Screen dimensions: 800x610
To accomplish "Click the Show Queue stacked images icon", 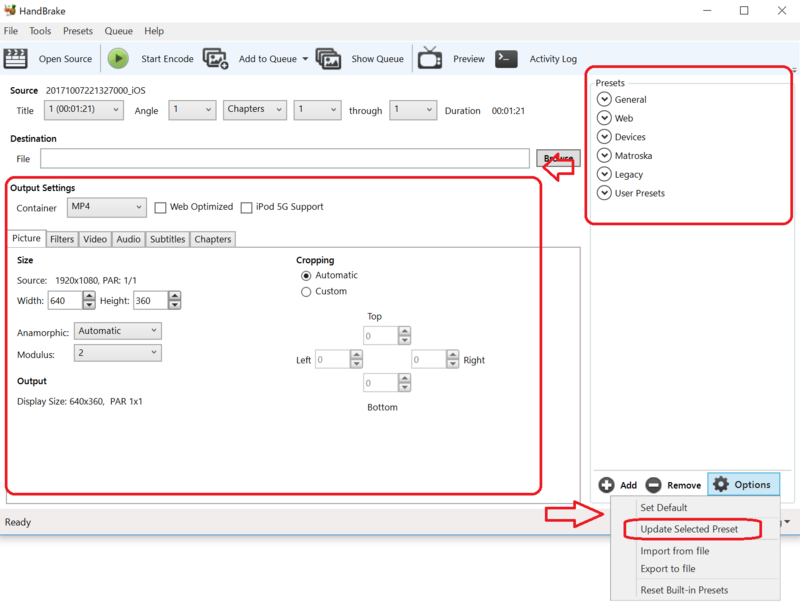I will [x=328, y=59].
